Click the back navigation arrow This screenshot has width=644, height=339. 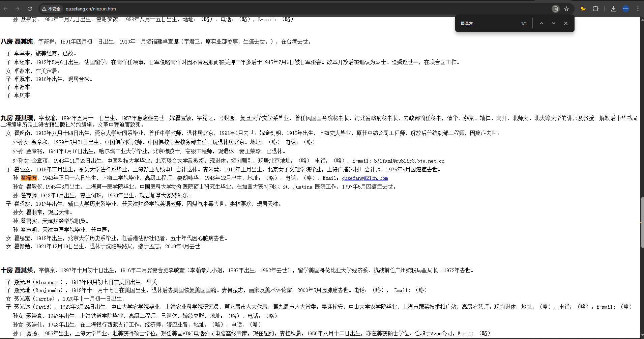pyautogui.click(x=6, y=9)
